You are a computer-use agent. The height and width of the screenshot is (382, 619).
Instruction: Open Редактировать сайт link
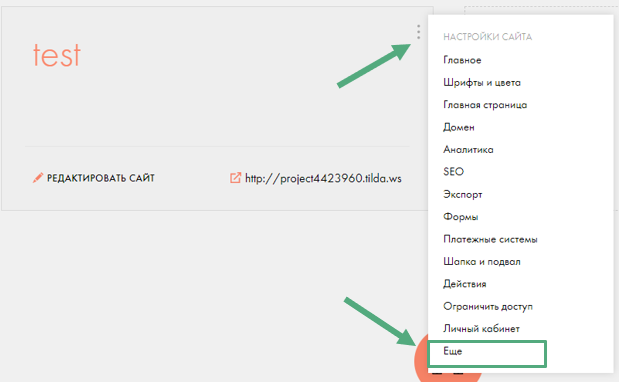tap(101, 178)
